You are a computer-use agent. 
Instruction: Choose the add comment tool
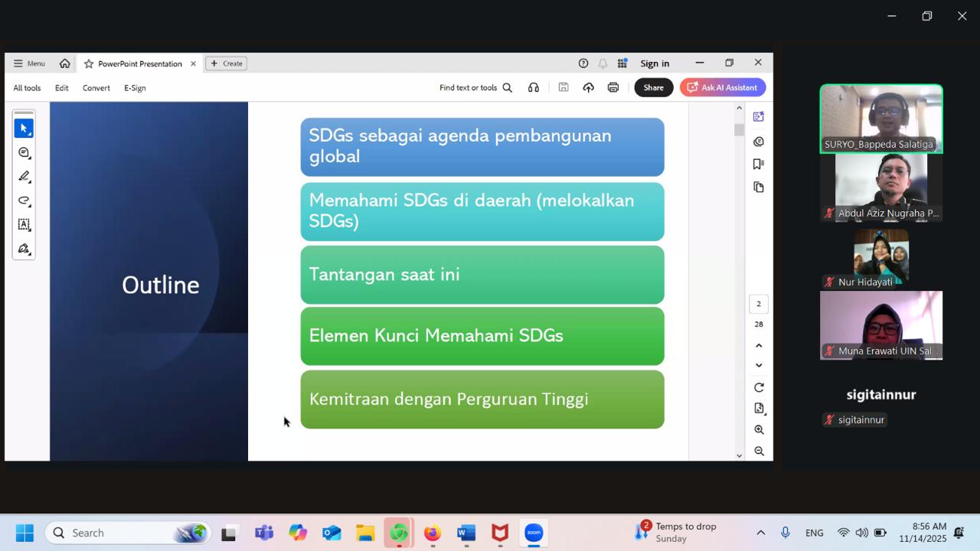(x=24, y=153)
